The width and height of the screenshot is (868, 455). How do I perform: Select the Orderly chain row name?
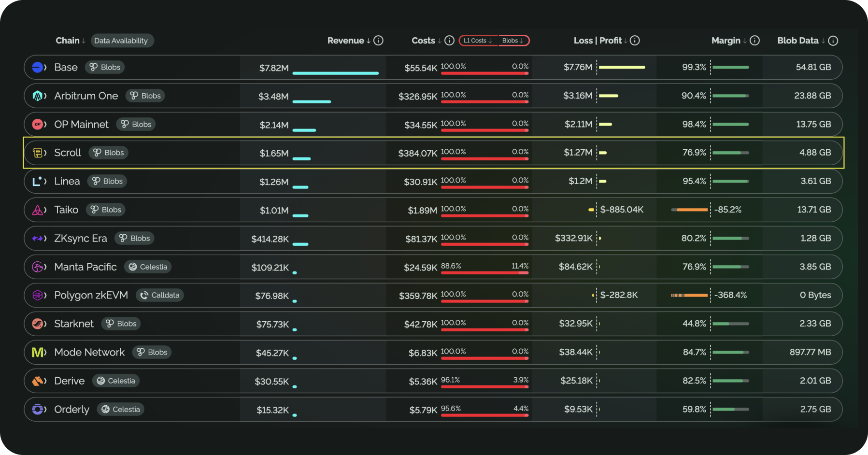click(x=71, y=410)
